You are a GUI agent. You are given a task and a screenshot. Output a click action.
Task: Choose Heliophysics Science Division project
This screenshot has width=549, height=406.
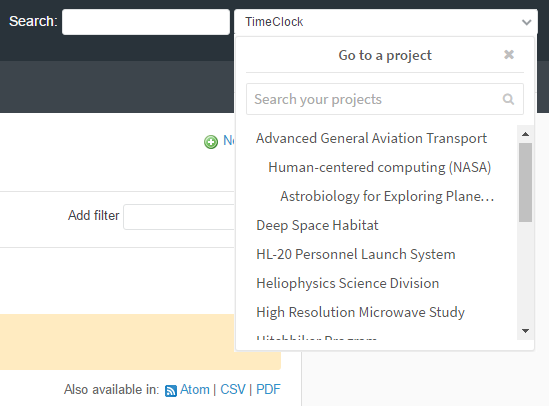pos(348,284)
